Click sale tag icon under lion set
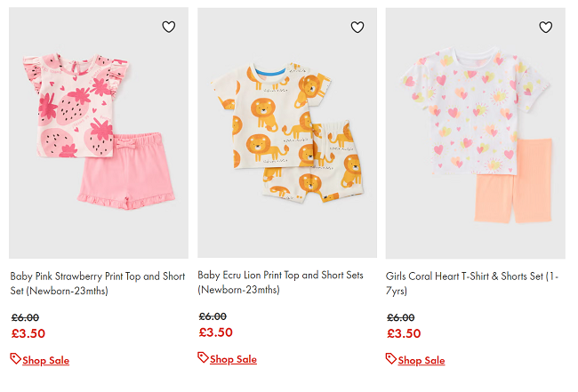 [203, 358]
